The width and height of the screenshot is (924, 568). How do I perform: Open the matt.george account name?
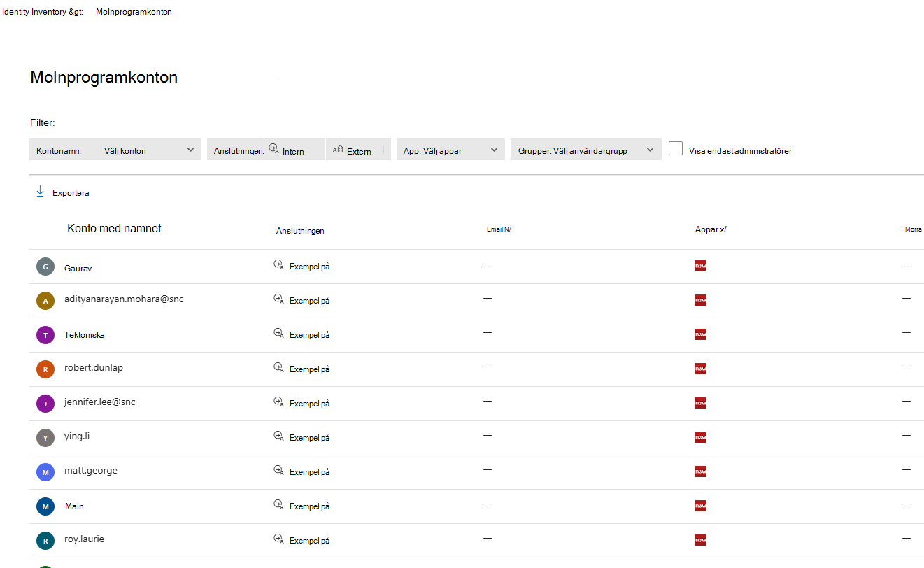91,470
